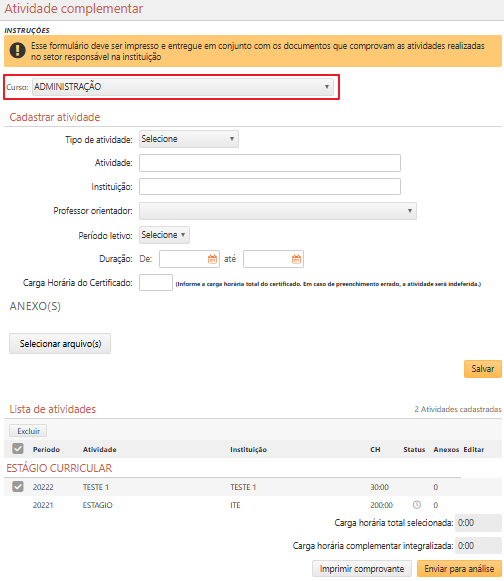This screenshot has width=504, height=581.
Task: Click the period value '20221'
Action: [43, 505]
